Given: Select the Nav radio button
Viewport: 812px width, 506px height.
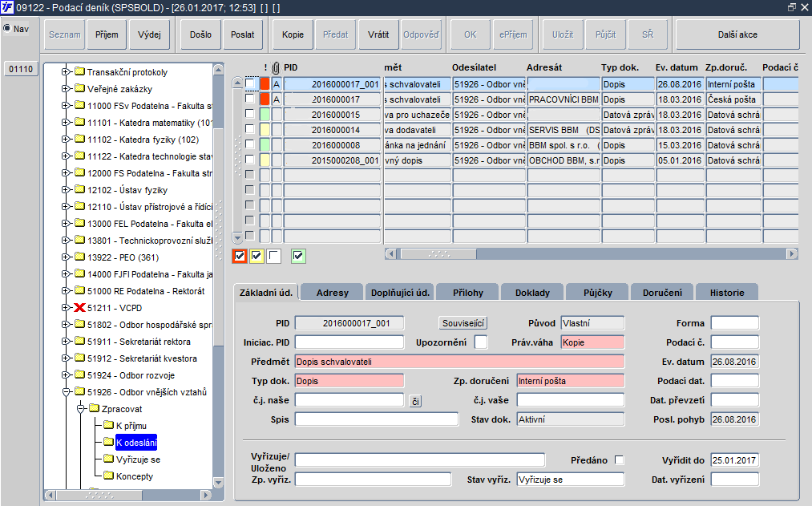Looking at the screenshot, I should tap(7, 29).
